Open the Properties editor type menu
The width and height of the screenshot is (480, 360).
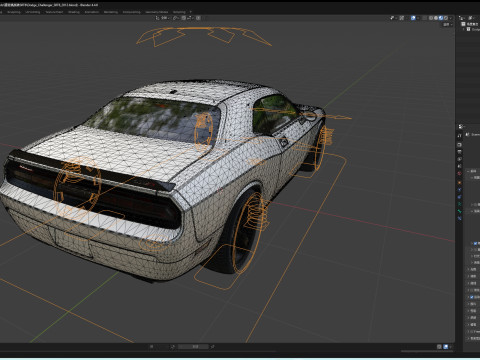(461, 127)
